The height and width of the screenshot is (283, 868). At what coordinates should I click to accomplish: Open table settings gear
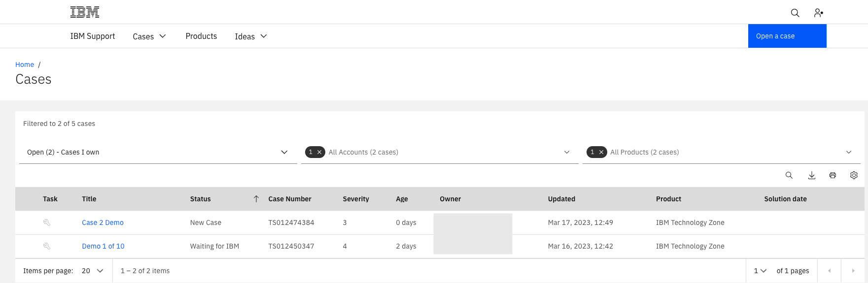(x=854, y=175)
